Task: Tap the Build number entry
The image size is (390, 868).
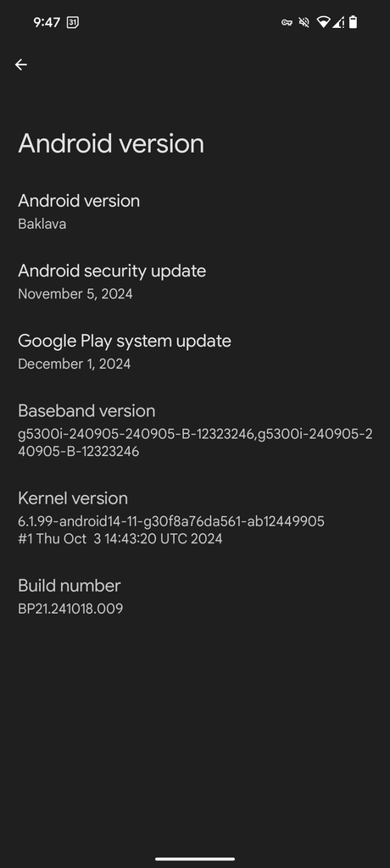Action: pos(195,597)
